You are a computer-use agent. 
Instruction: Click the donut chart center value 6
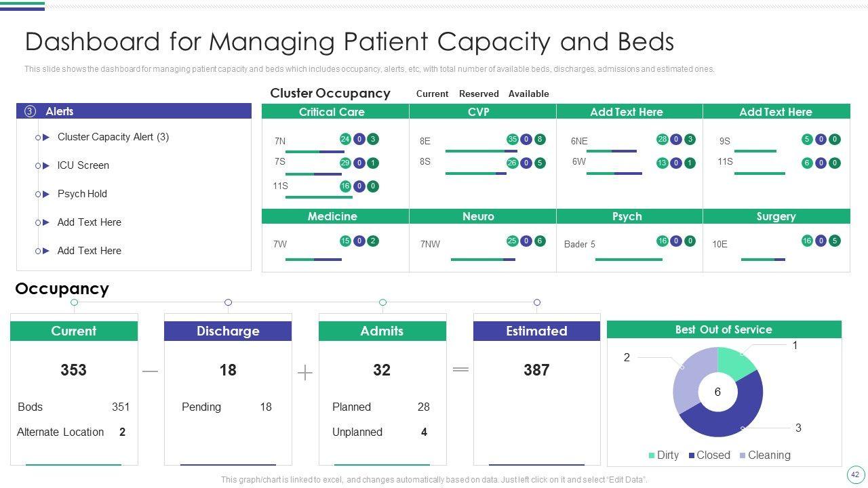point(717,392)
